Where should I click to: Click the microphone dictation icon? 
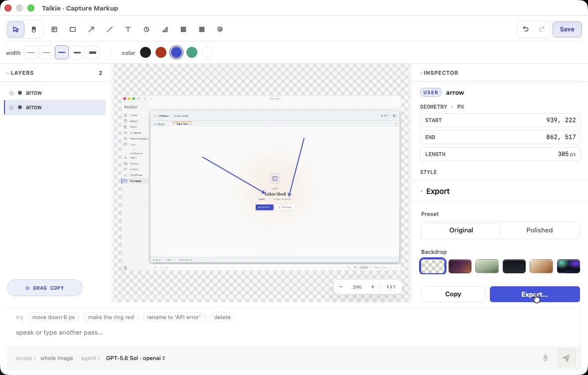coord(545,358)
